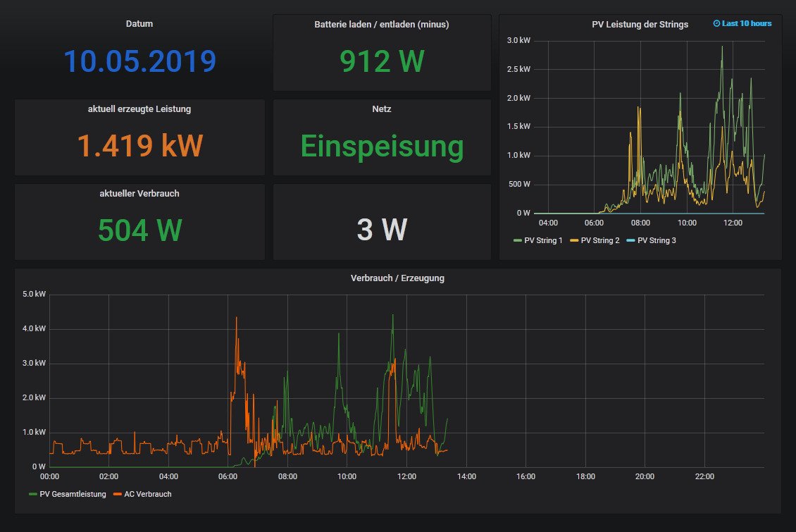Open the PV Leistung der Strings panel menu

640,25
